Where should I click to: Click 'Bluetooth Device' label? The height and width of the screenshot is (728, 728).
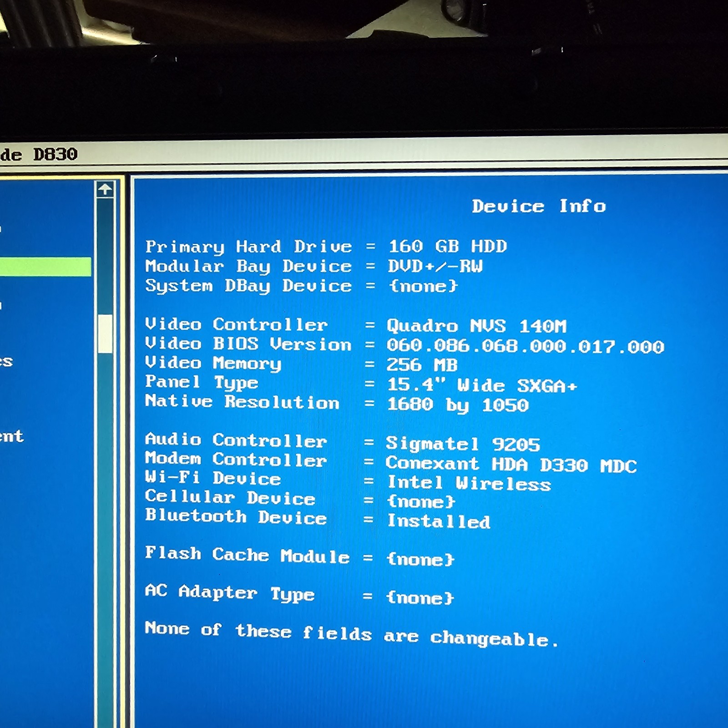click(236, 517)
